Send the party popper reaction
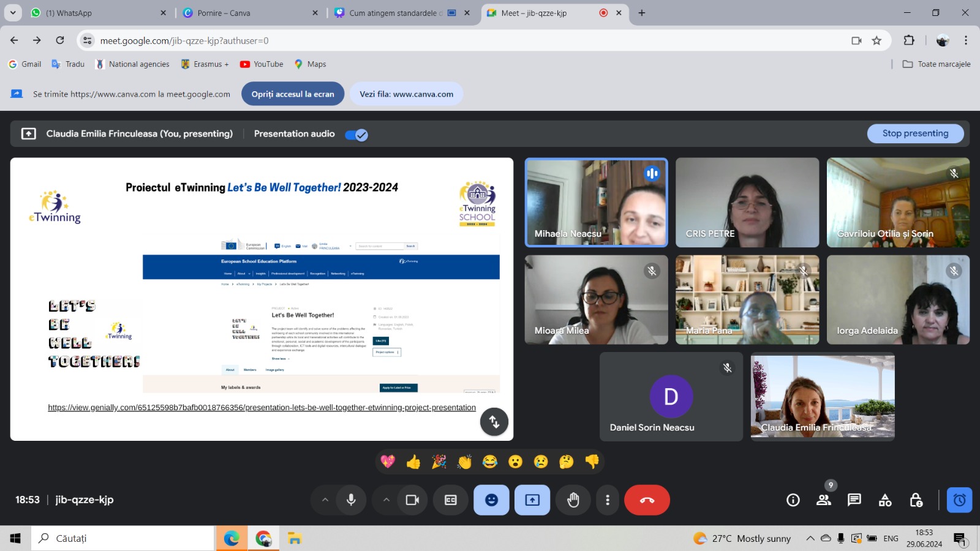Screen dimensions: 980x551 [x=439, y=462]
